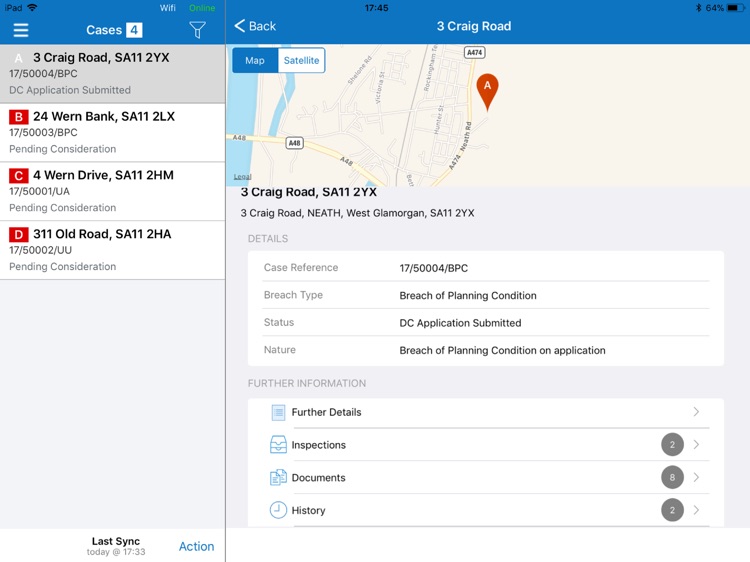This screenshot has width=750, height=562.
Task: Select map pin A on the map
Action: [x=487, y=92]
